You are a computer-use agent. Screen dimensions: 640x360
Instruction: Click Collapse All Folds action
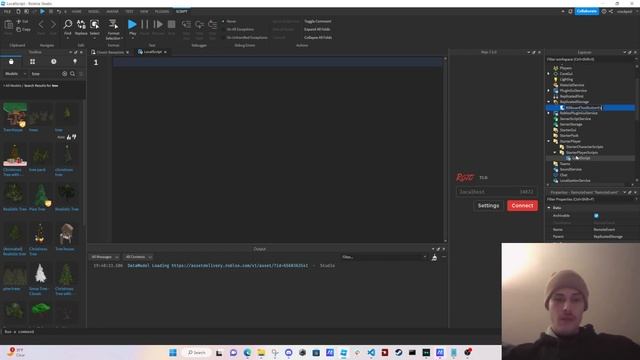(318, 38)
